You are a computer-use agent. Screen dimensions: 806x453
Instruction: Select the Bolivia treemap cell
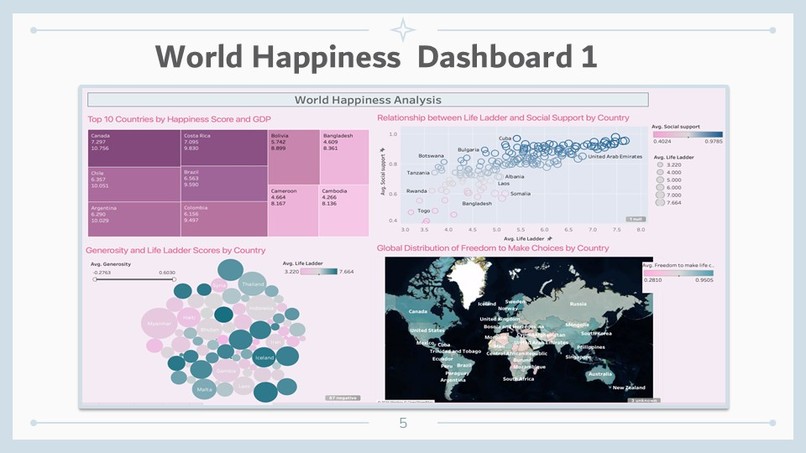pyautogui.click(x=294, y=157)
